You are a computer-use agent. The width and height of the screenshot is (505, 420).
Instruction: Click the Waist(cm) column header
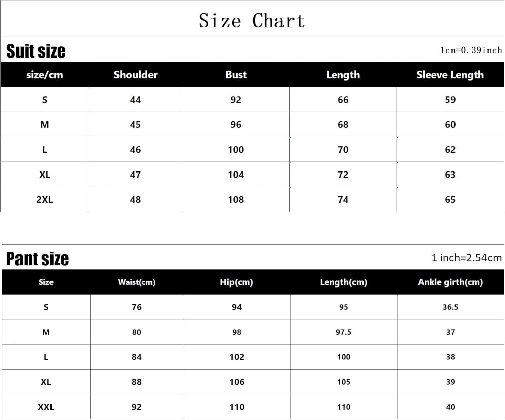tap(137, 282)
